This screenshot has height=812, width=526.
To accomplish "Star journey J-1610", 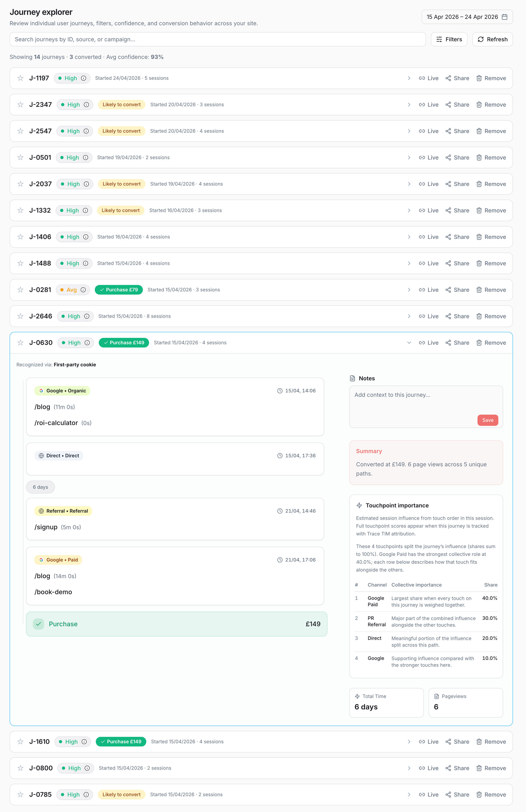I will point(20,741).
